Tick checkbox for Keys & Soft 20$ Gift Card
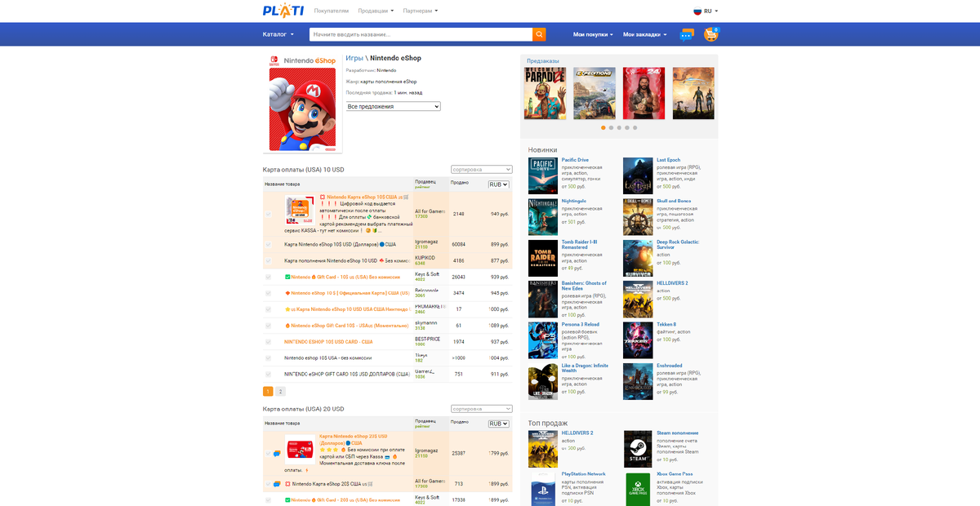The height and width of the screenshot is (506, 980). [x=268, y=500]
